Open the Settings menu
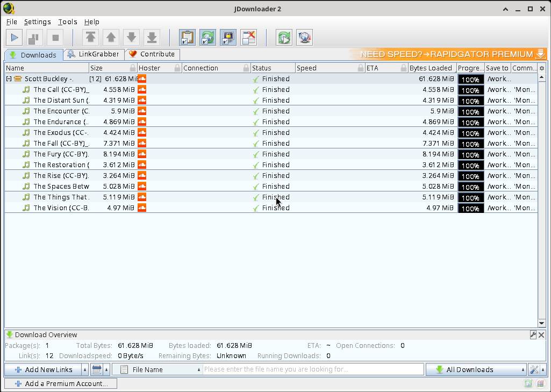Viewport: 551px width, 392px height. point(37,22)
